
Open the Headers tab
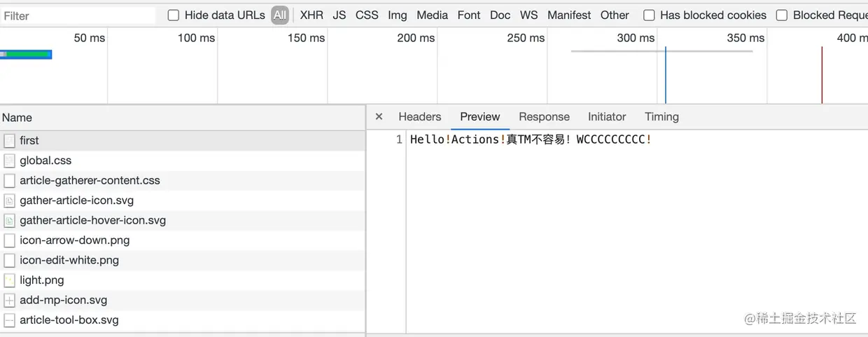(x=420, y=117)
